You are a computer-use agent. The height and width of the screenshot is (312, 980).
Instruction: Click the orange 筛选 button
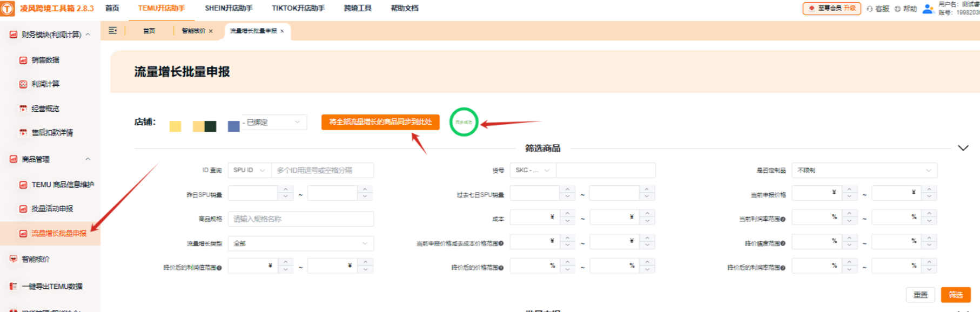956,295
